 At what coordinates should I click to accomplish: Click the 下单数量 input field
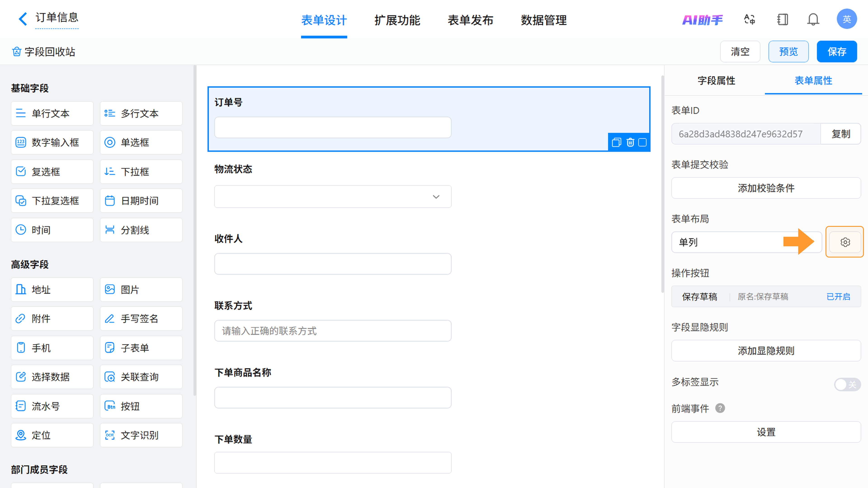tap(333, 463)
